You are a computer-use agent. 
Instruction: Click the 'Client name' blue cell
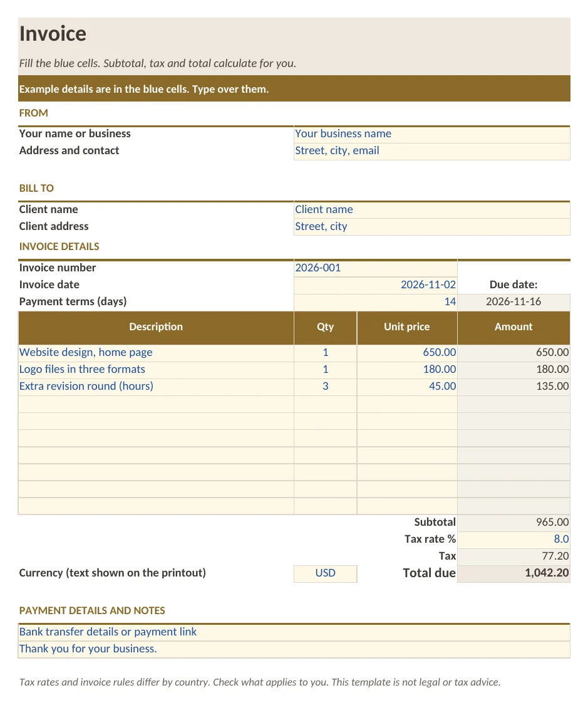point(431,210)
